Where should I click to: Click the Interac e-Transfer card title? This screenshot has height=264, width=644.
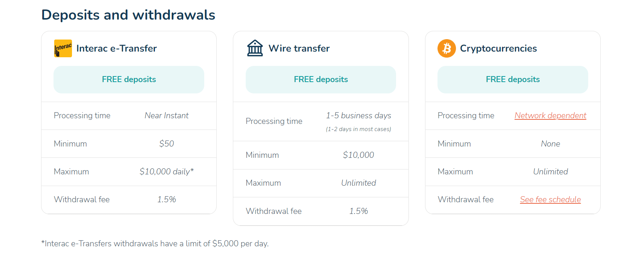116,49
